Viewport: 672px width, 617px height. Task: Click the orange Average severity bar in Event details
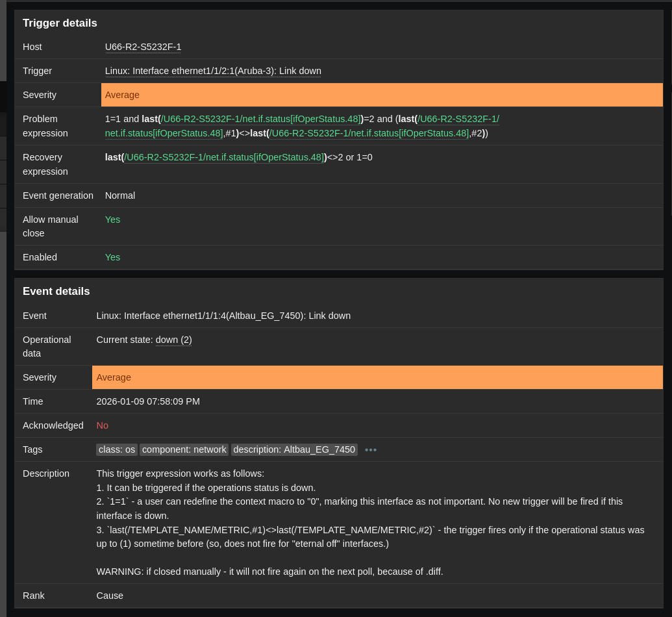coord(377,377)
